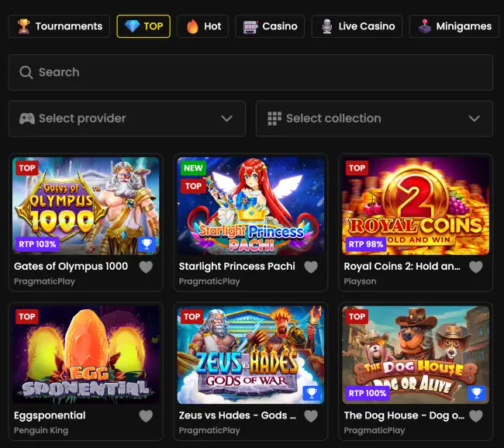Click the trophy icon beside Tournaments
Viewport: 504px width, 448px height.
tap(23, 26)
